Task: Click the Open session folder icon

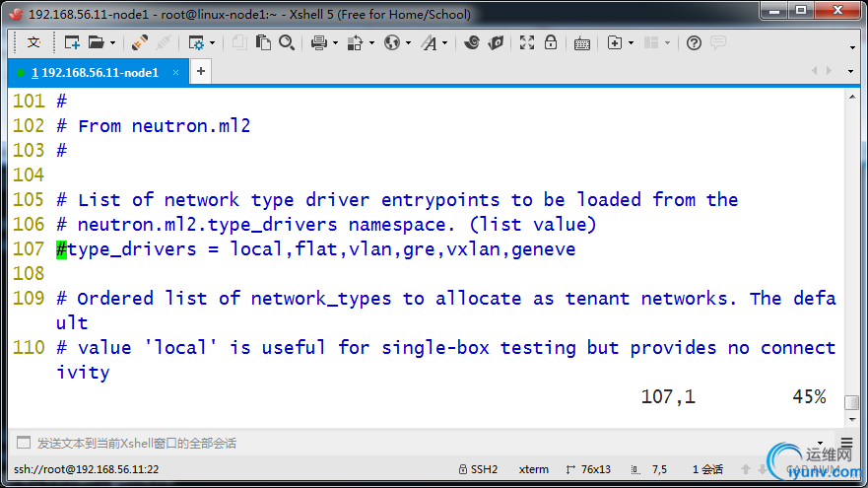Action: point(97,42)
